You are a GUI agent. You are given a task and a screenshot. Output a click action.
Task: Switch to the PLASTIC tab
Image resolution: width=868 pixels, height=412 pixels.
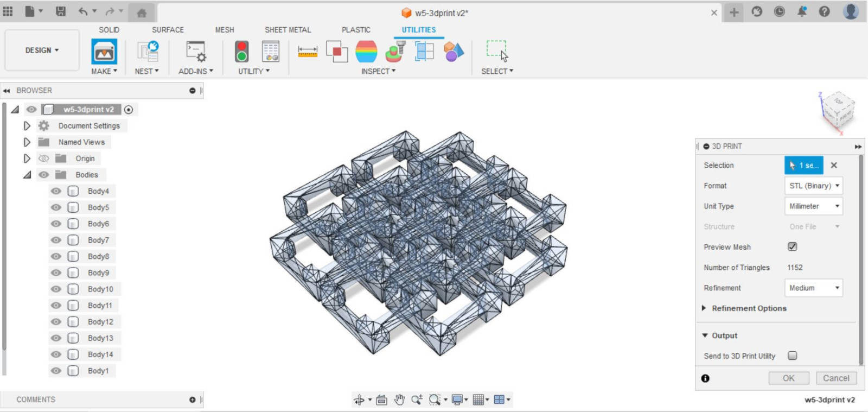coord(356,30)
